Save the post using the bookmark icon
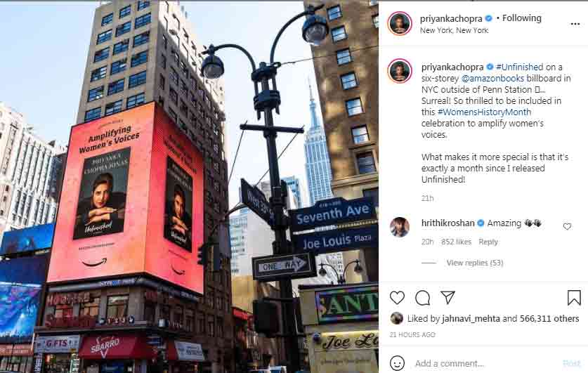Screen dimensions: 588x373 (574, 298)
